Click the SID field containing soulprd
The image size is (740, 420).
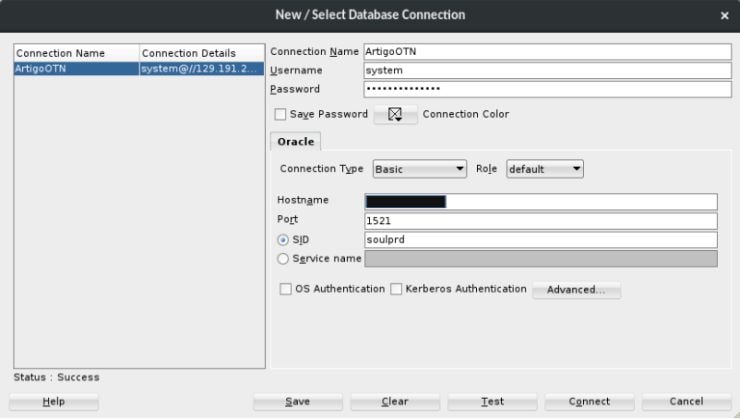[x=541, y=240]
